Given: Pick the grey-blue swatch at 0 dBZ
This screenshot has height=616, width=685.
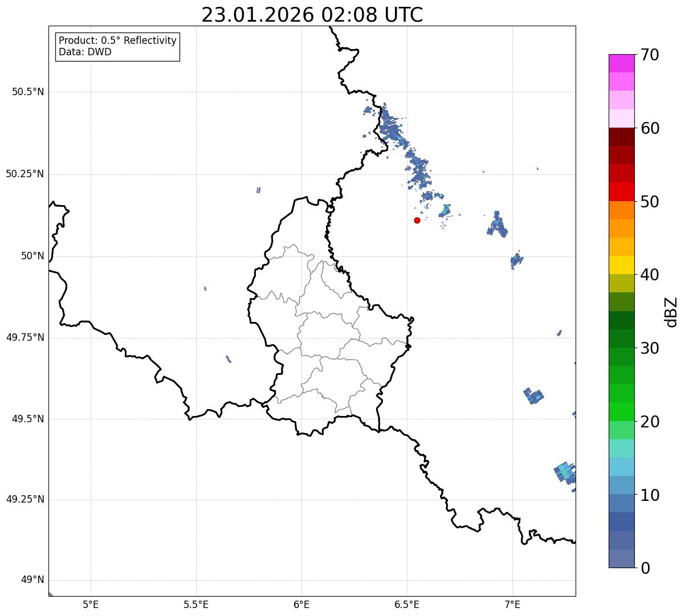Looking at the screenshot, I should (x=621, y=558).
